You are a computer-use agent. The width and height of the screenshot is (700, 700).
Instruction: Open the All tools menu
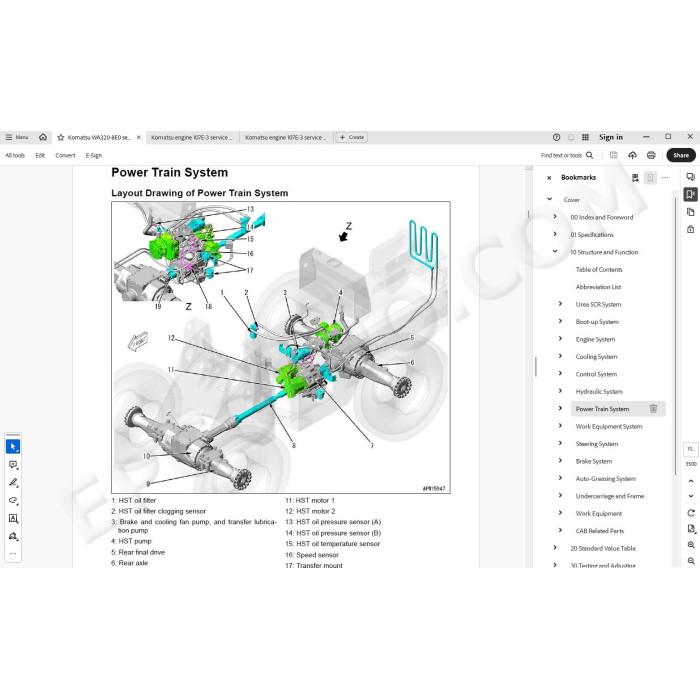point(15,155)
